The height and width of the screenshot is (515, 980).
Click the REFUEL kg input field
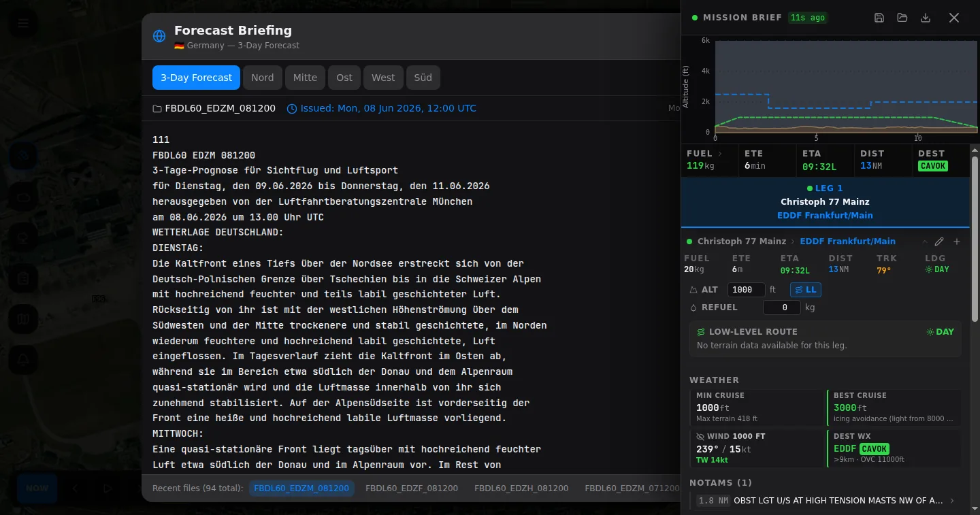coord(781,308)
